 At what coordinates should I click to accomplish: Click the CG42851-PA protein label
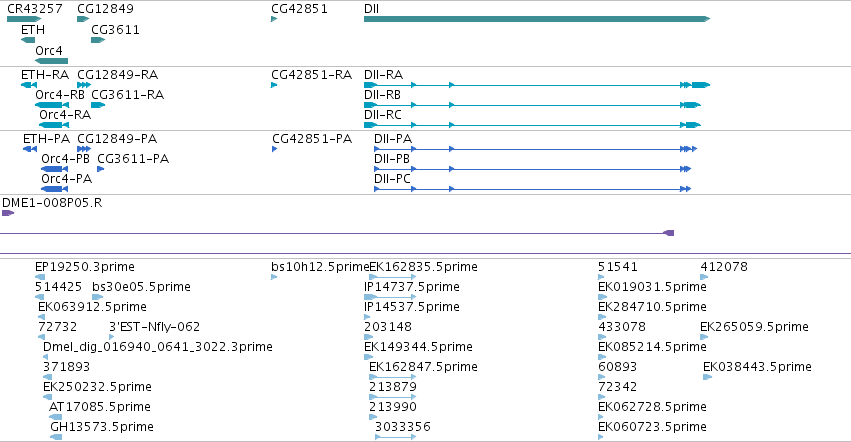313,138
